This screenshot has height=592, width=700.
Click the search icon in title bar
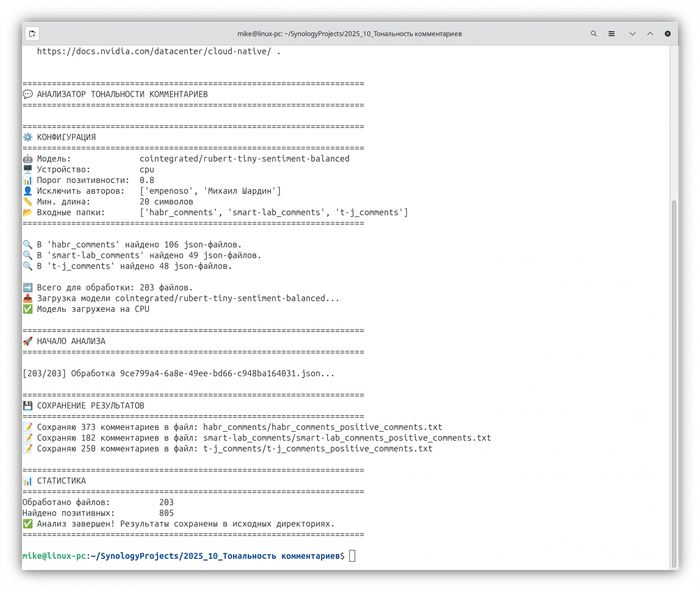pyautogui.click(x=594, y=33)
